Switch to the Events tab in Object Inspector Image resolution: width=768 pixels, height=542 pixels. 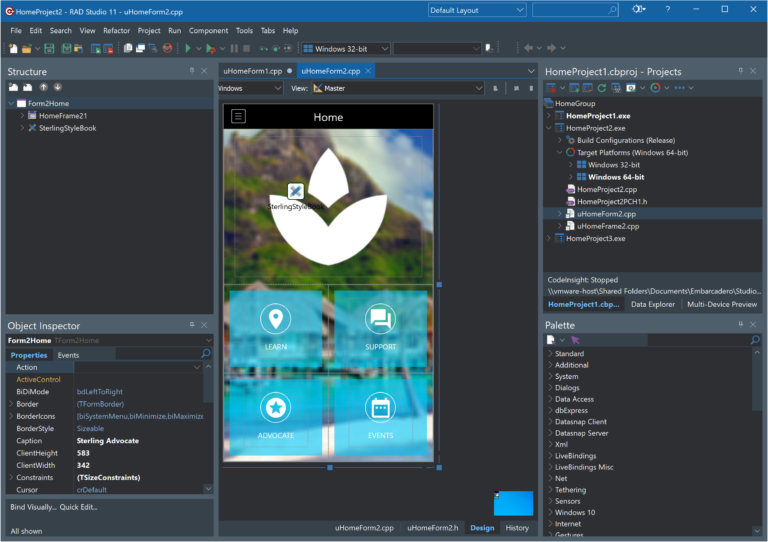point(68,355)
